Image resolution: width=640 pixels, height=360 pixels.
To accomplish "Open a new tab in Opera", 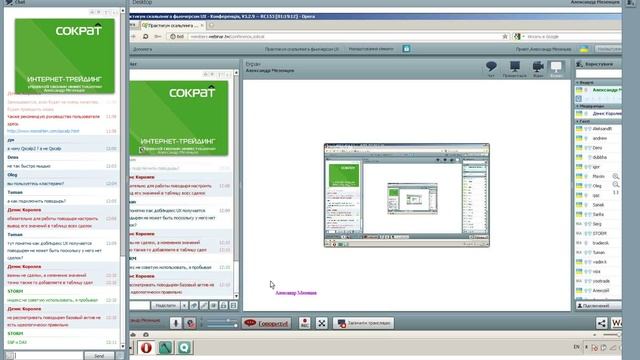I will coord(211,25).
